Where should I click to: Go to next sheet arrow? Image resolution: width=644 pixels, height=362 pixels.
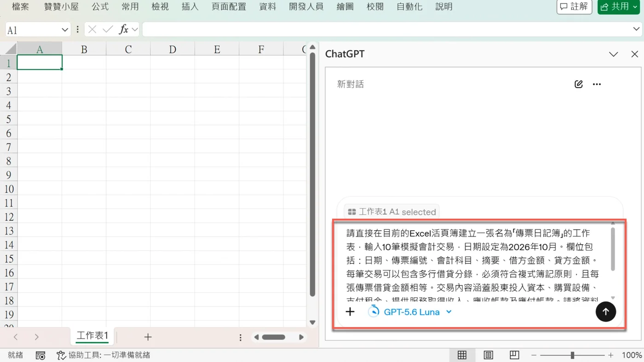36,337
